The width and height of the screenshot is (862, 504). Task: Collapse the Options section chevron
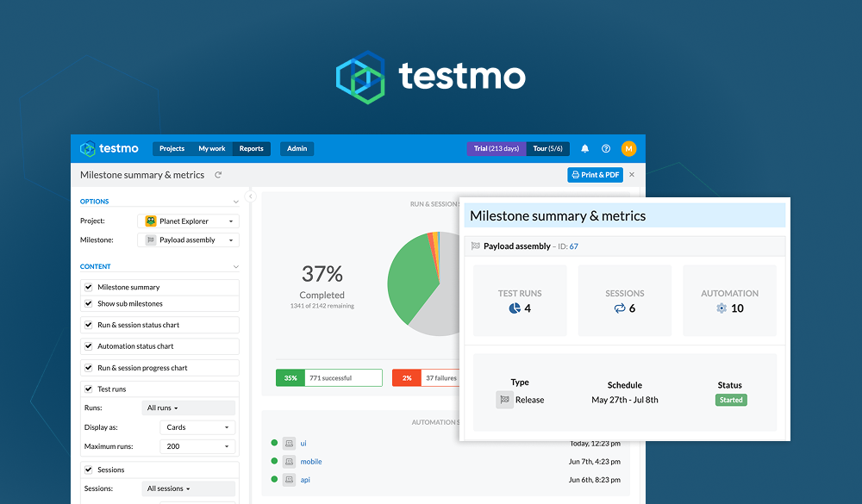pos(236,202)
